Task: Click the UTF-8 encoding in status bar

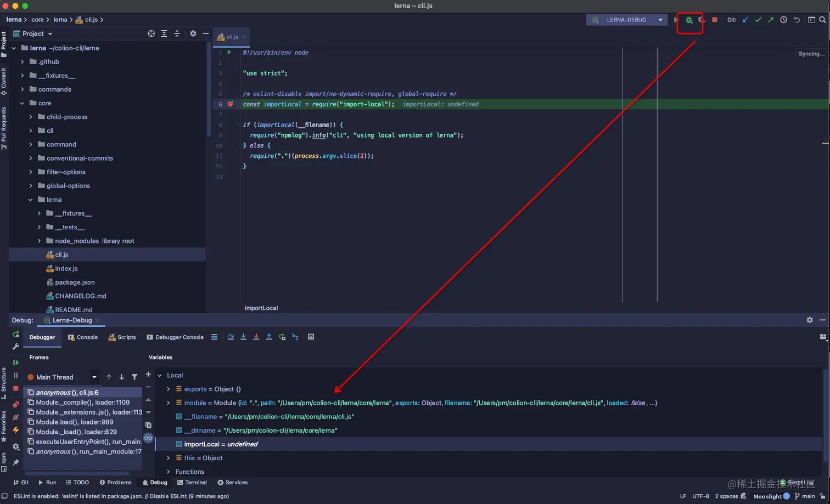Action: pos(700,496)
